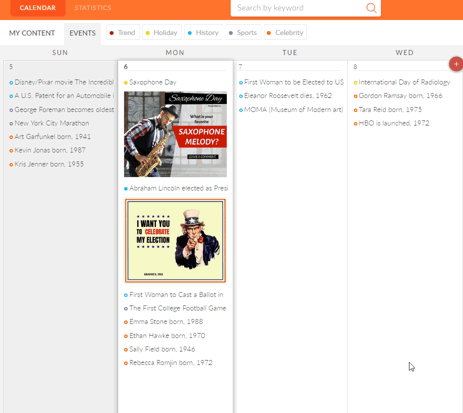Open First Woman to be Elected event
463x413 pixels.
[x=291, y=82]
